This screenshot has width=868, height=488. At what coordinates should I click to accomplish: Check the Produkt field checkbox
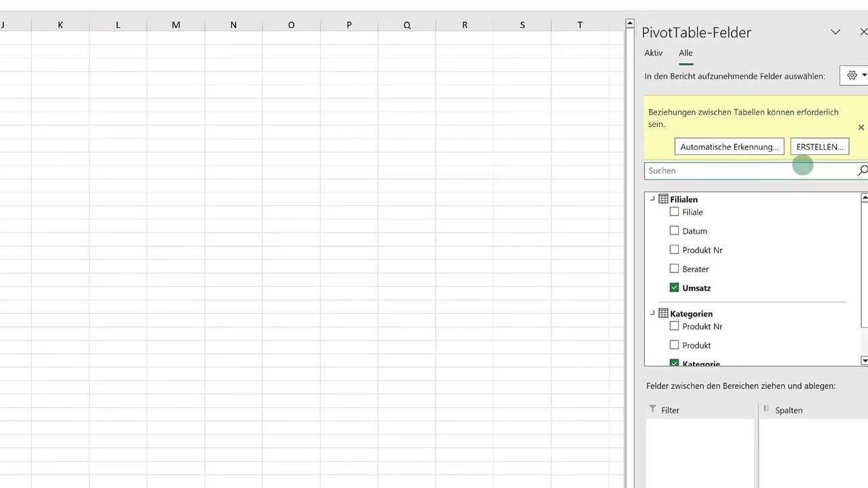[x=674, y=345]
